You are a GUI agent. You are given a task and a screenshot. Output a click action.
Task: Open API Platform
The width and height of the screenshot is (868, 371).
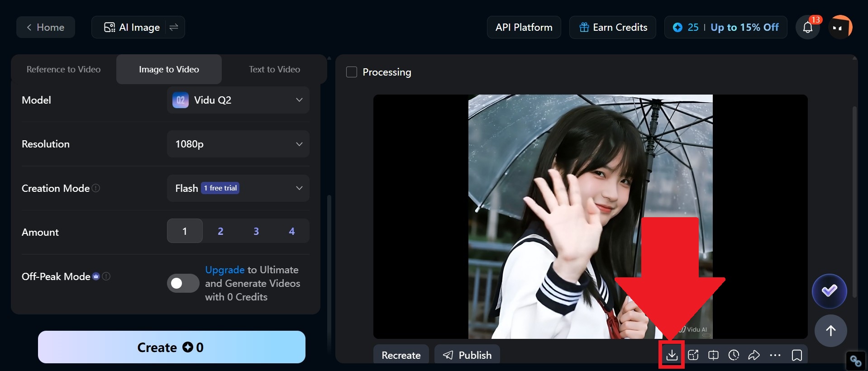click(x=524, y=27)
